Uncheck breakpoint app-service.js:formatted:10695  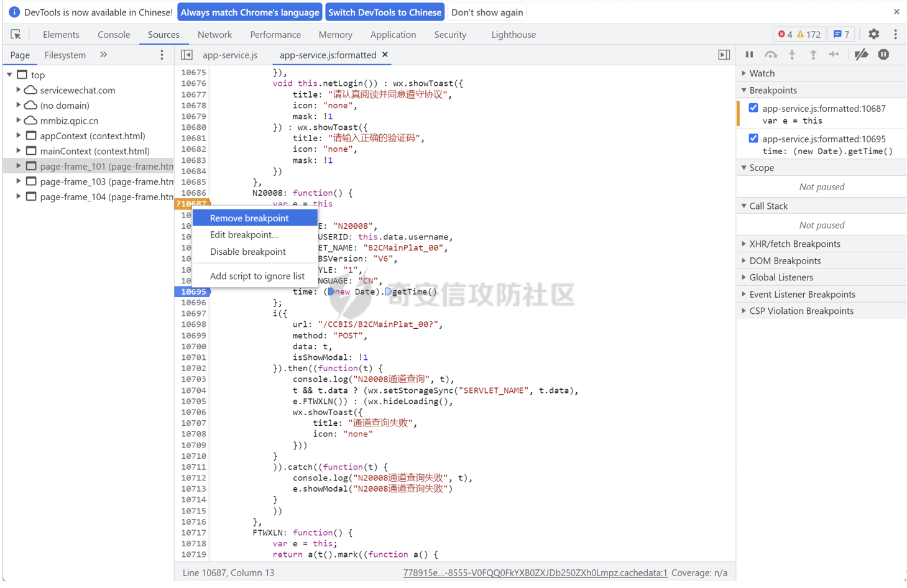753,139
